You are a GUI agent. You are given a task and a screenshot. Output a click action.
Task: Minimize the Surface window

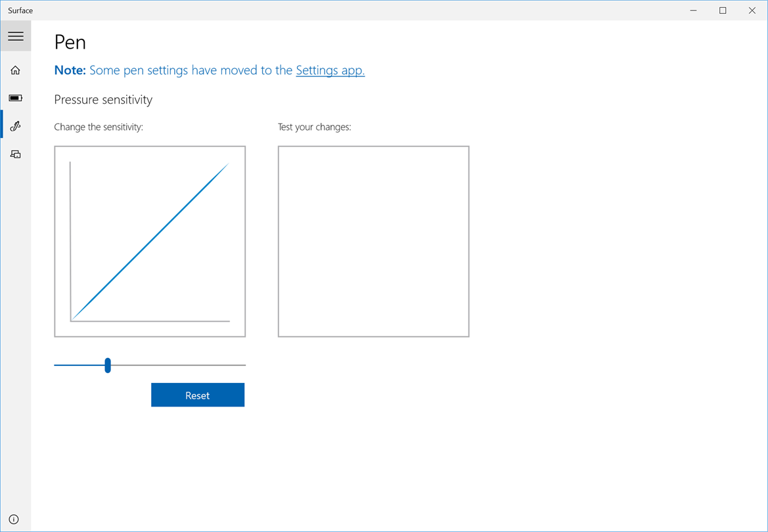[693, 11]
